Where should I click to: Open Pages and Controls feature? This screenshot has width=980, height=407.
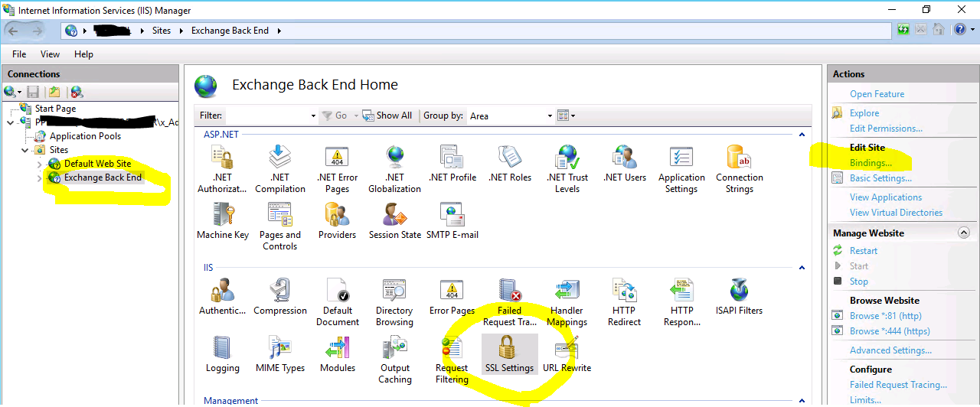coord(279,226)
